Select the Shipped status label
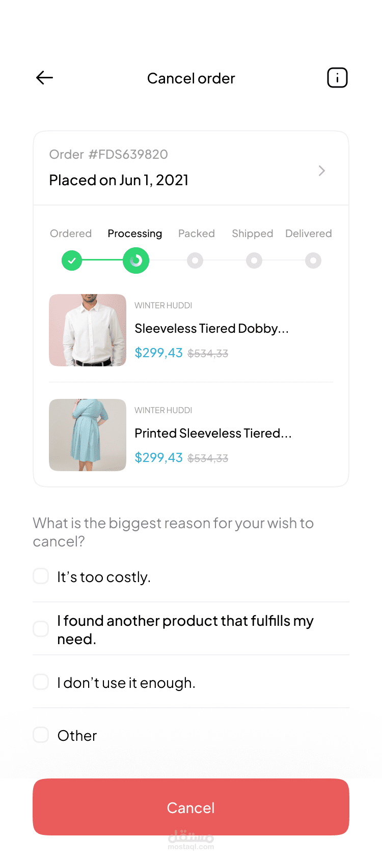The width and height of the screenshot is (382, 868). (x=253, y=234)
